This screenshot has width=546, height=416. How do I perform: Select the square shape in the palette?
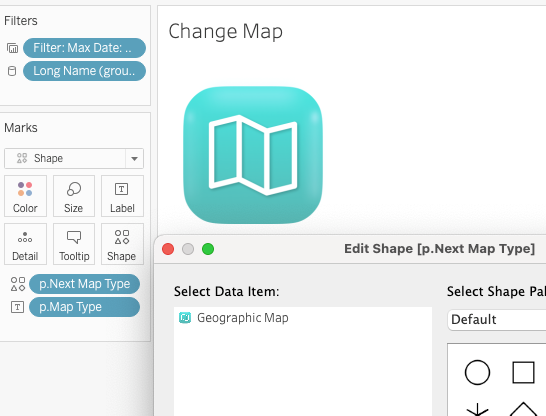click(x=523, y=372)
